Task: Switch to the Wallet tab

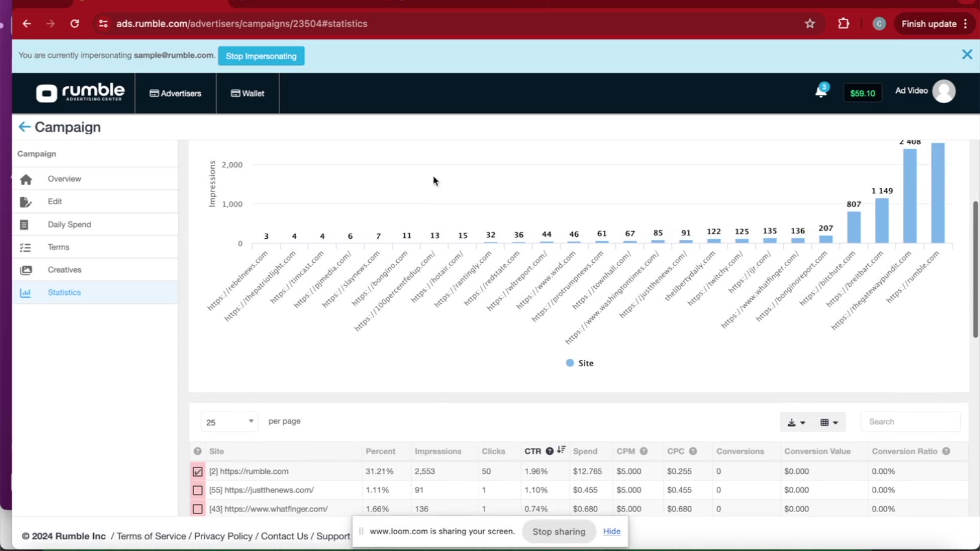Action: coord(248,93)
